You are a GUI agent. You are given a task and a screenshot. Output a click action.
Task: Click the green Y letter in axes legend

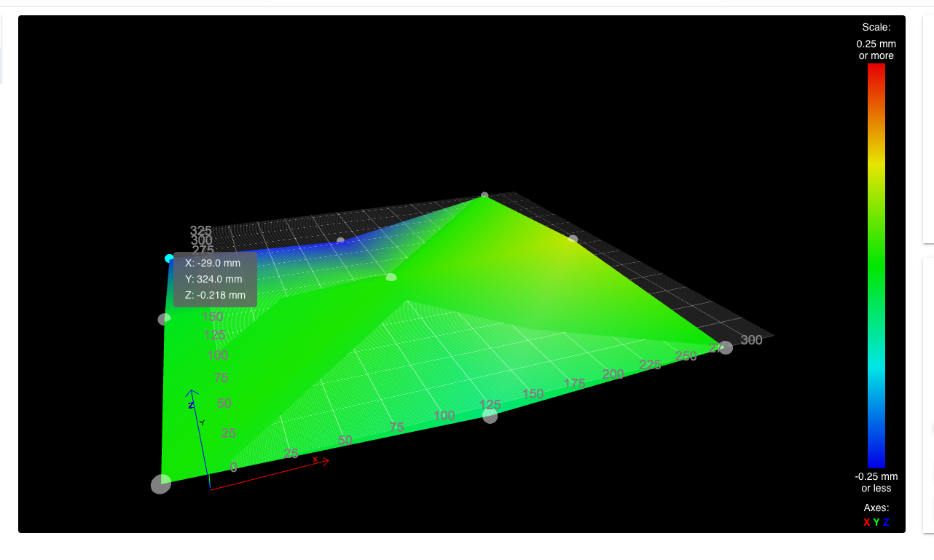click(x=876, y=522)
